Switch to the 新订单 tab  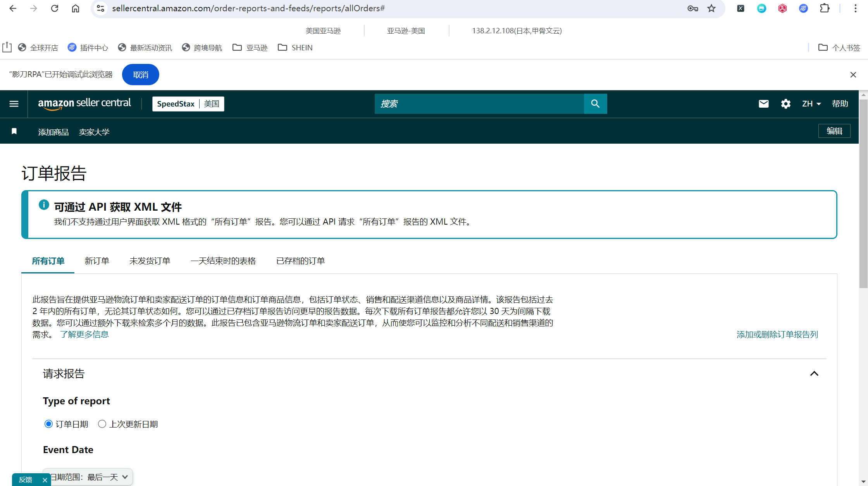pyautogui.click(x=97, y=261)
